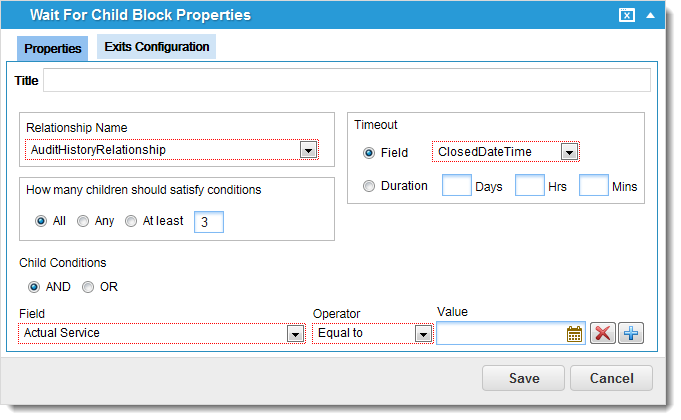Select Field timeout radio button
This screenshot has height=420, width=681.
369,153
